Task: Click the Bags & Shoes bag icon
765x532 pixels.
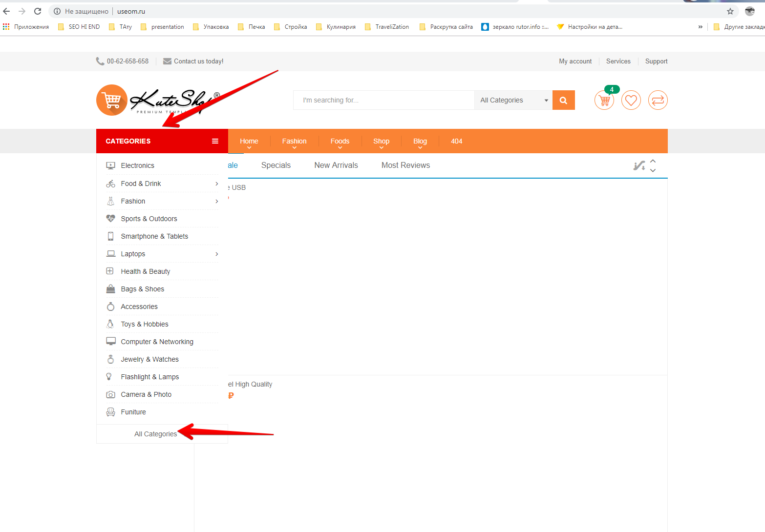Action: [x=110, y=288]
